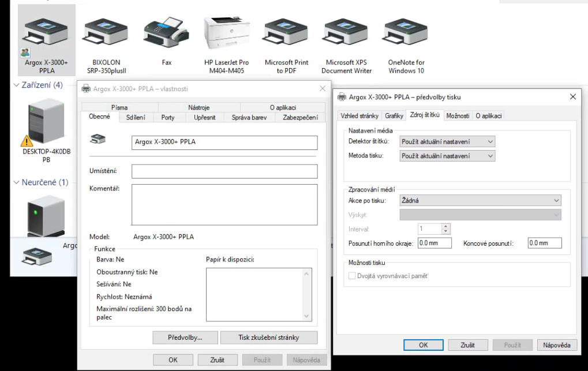588x371 pixels.
Task: Expand the Akce po tisku dropdown
Action: click(480, 200)
